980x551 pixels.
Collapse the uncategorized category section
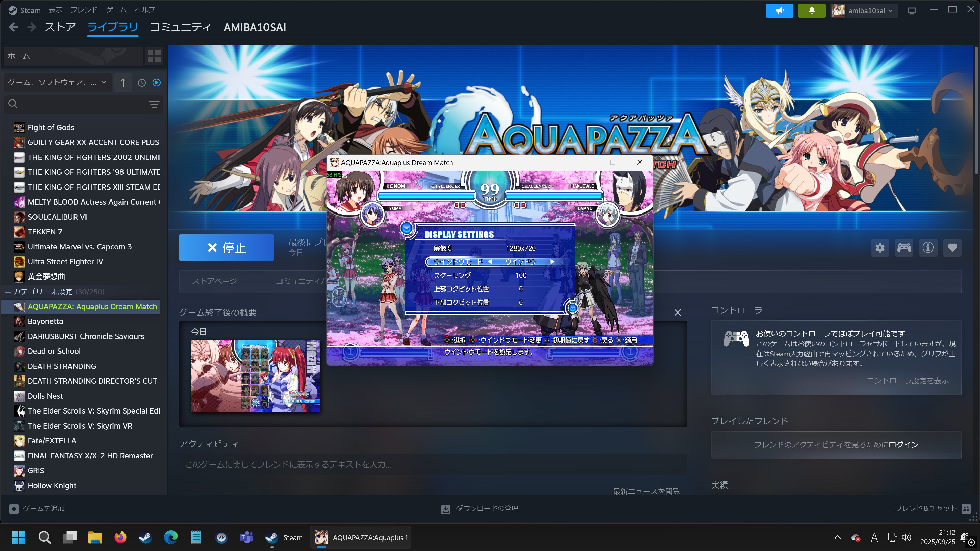8,292
